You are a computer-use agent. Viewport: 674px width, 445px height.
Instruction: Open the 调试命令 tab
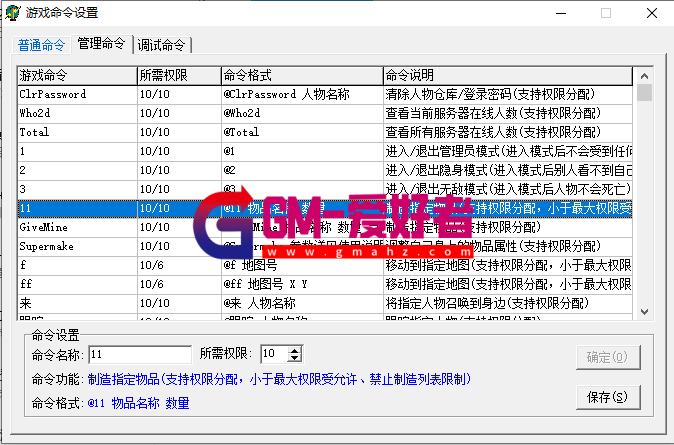coord(161,45)
